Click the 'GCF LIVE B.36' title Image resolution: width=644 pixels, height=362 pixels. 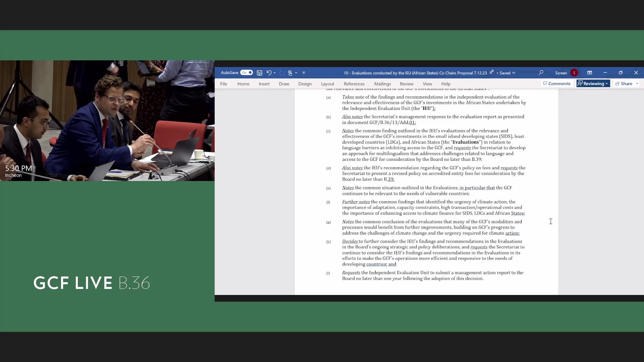[92, 283]
